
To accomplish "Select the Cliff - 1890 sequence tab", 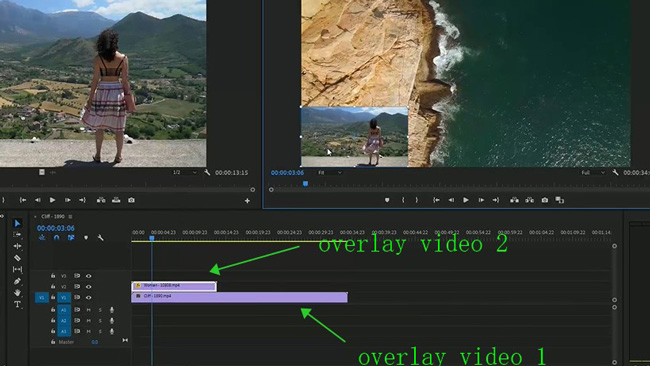I will pyautogui.click(x=53, y=217).
